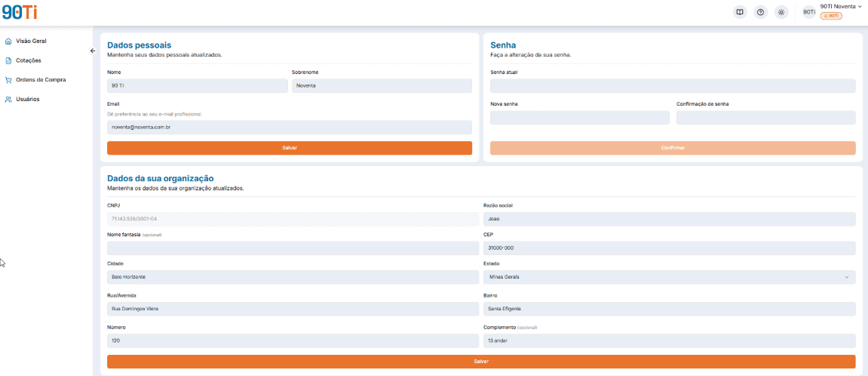
Task: Collapse the sidebar with the arrow
Action: (93, 51)
